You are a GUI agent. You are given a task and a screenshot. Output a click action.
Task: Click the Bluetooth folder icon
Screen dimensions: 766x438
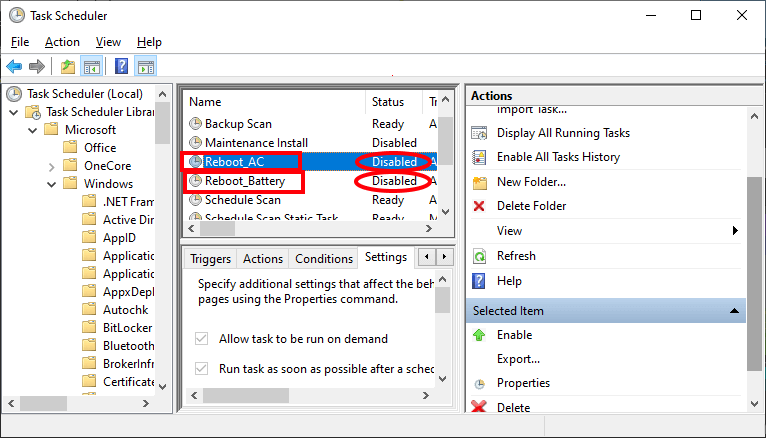point(89,345)
